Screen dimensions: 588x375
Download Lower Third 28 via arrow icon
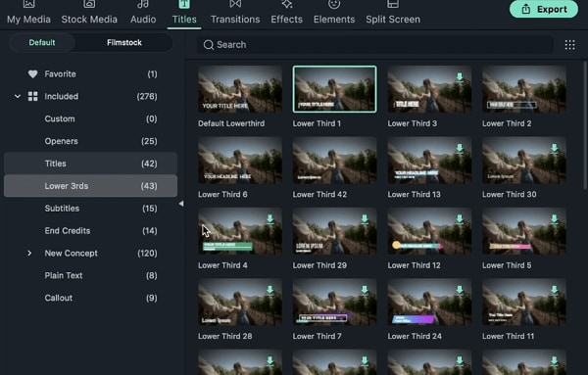click(270, 290)
